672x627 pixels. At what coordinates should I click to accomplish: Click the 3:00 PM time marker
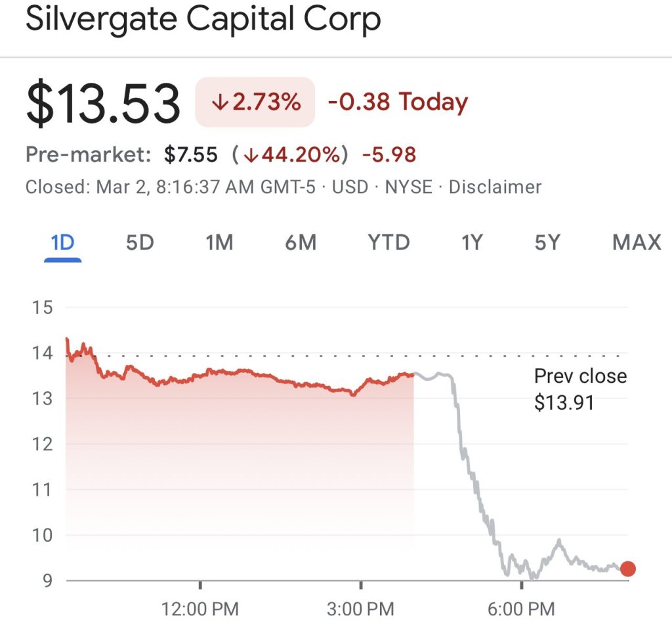tap(361, 609)
